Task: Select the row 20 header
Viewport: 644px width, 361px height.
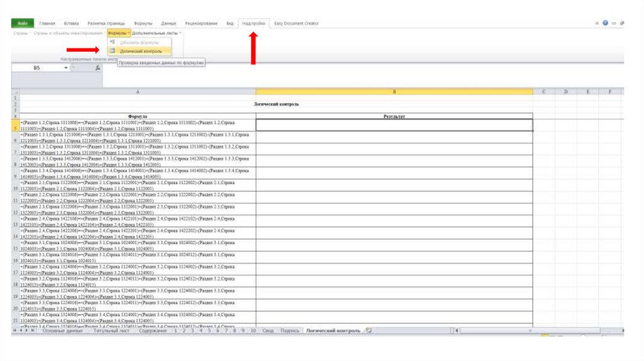Action: coord(16,305)
